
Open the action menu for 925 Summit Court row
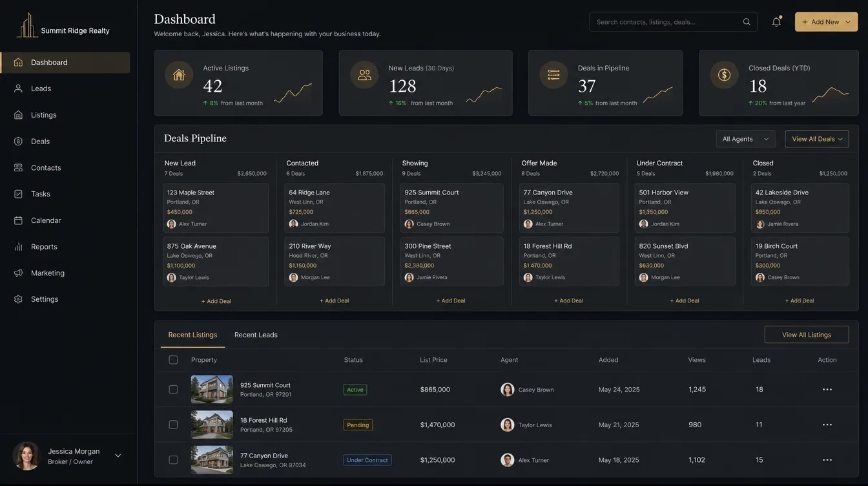click(x=827, y=390)
